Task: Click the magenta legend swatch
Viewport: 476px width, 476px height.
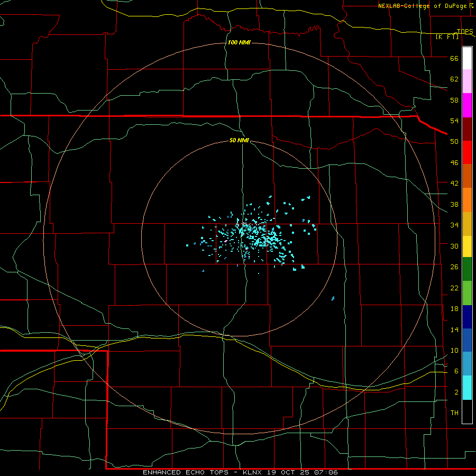Action: tap(467, 105)
